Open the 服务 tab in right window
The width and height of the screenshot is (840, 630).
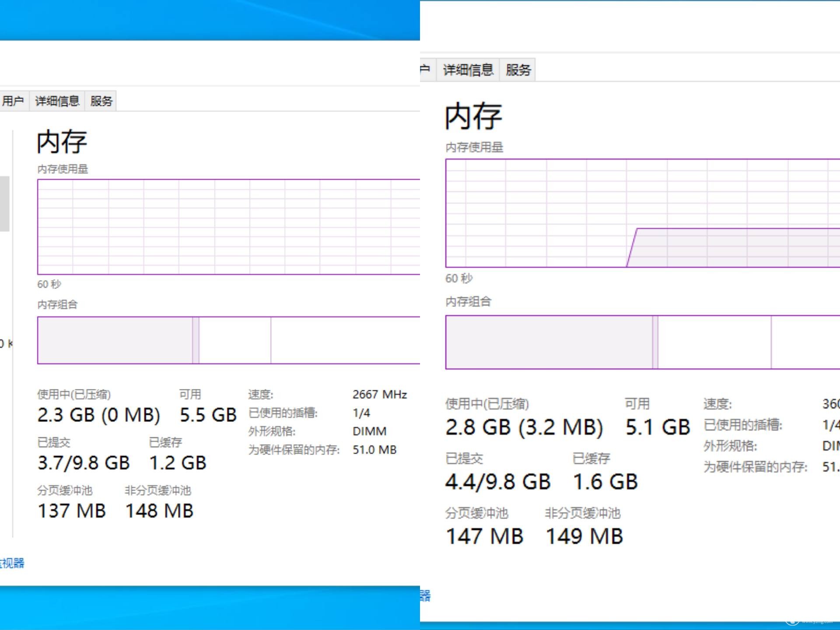click(x=518, y=70)
